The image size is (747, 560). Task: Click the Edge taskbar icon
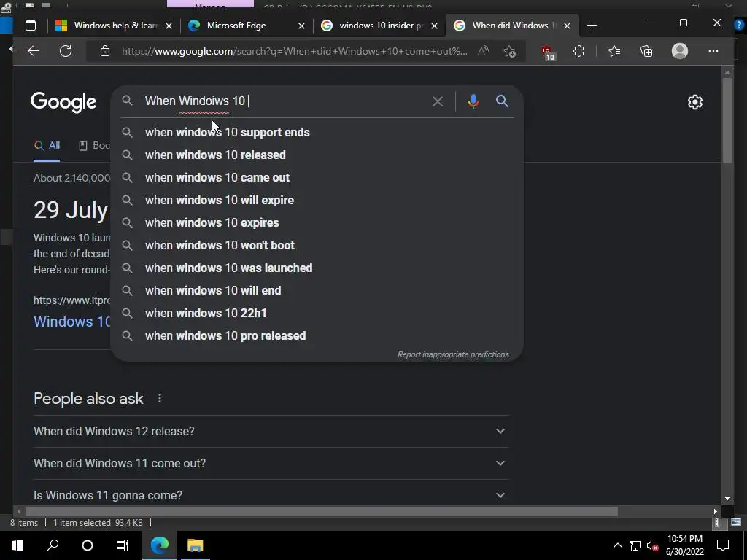[x=160, y=545]
